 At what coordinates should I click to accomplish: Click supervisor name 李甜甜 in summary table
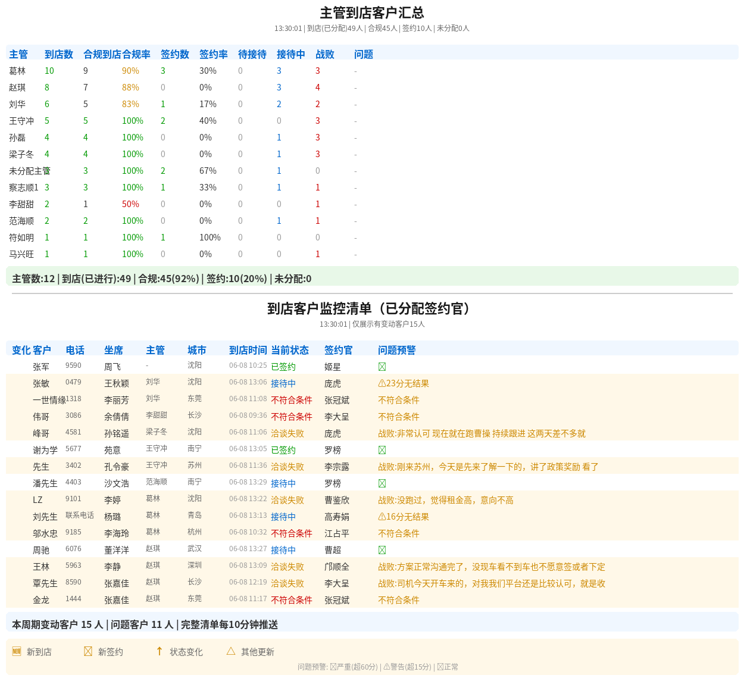tap(21, 204)
